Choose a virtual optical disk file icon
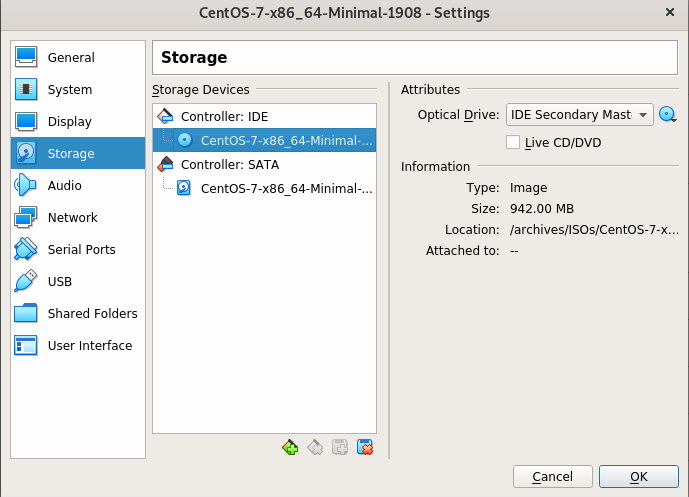This screenshot has width=689, height=497. (667, 115)
